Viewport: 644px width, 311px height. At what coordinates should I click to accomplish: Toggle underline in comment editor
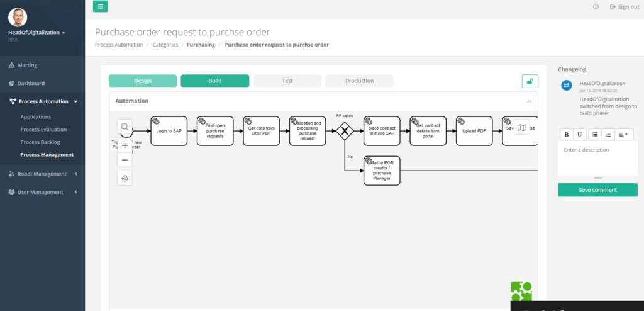(x=579, y=135)
